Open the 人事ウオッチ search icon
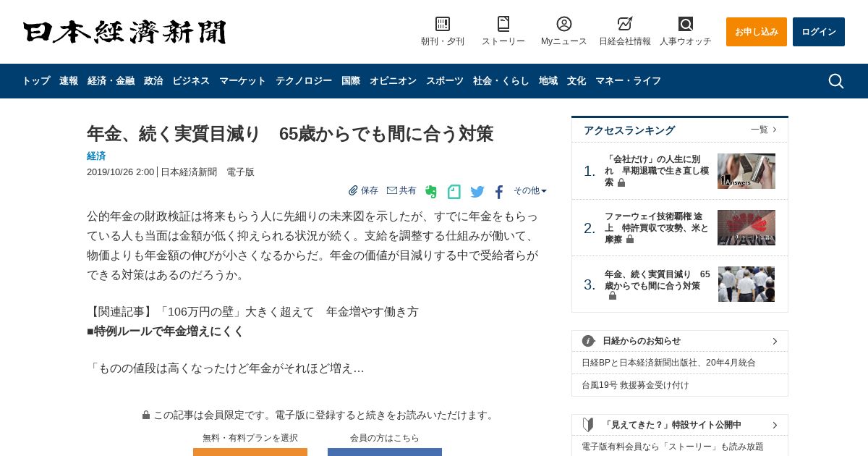This screenshot has width=868, height=456. 686,24
